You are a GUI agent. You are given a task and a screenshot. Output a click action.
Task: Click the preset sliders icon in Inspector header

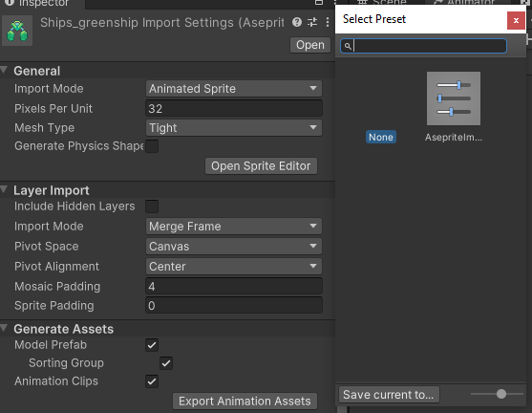click(x=312, y=22)
